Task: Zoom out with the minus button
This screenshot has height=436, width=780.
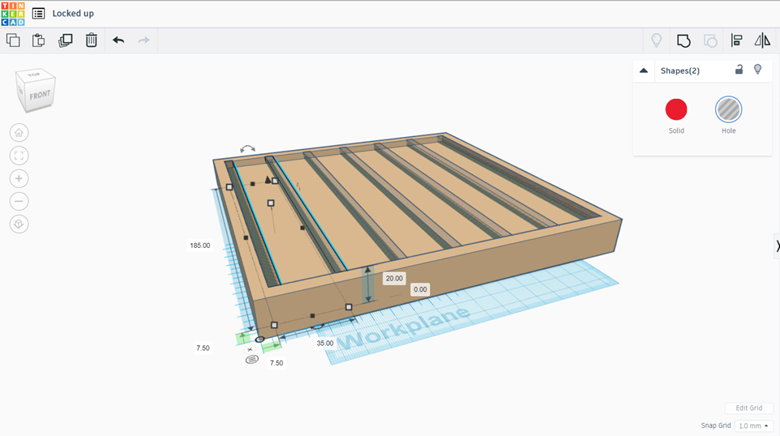Action: click(19, 202)
